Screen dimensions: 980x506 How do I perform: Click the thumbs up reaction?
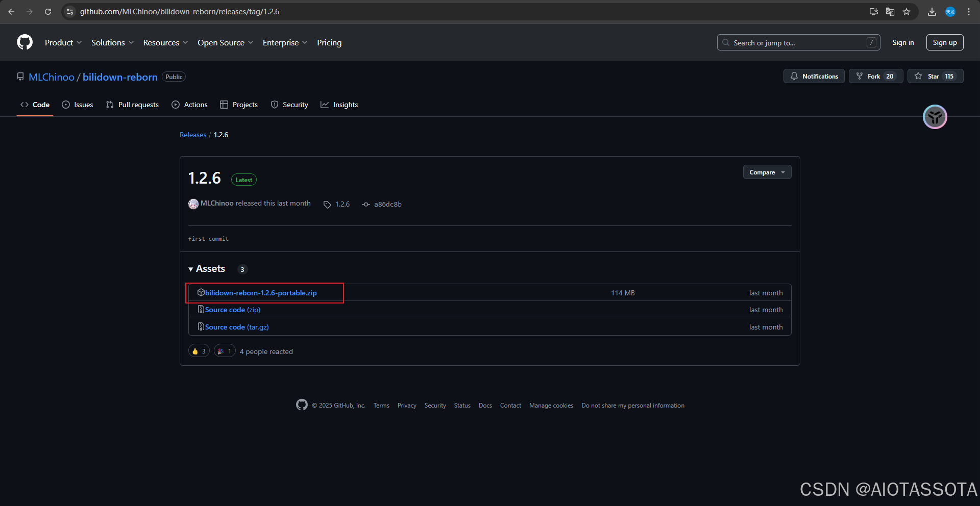199,351
